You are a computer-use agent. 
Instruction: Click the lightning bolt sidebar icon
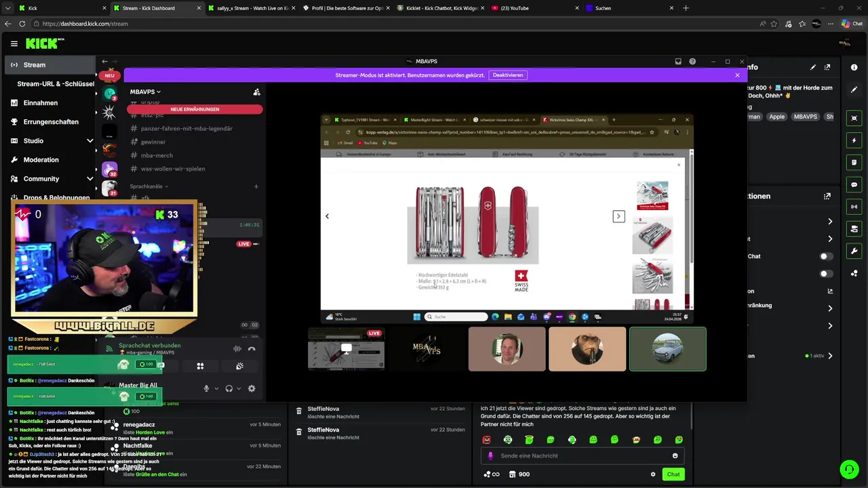(854, 140)
